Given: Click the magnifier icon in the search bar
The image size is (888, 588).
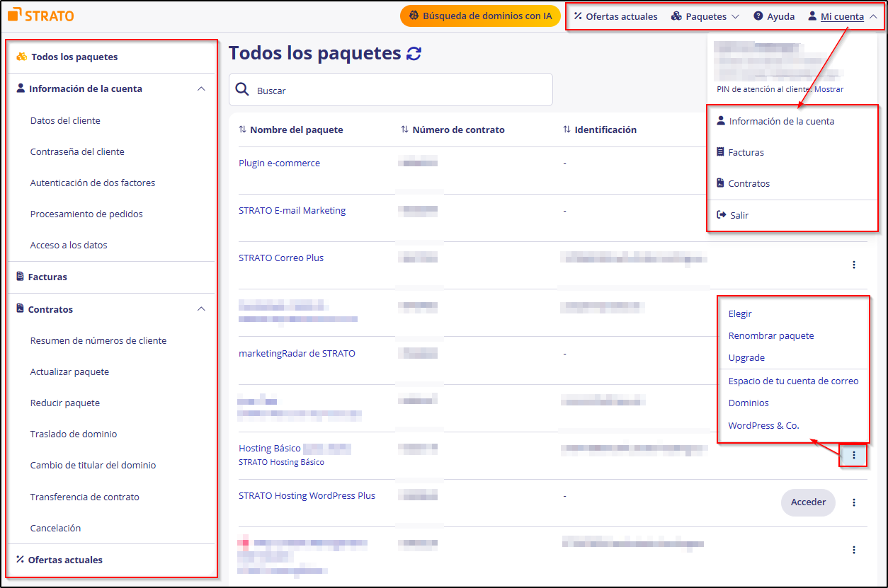Looking at the screenshot, I should tap(242, 89).
